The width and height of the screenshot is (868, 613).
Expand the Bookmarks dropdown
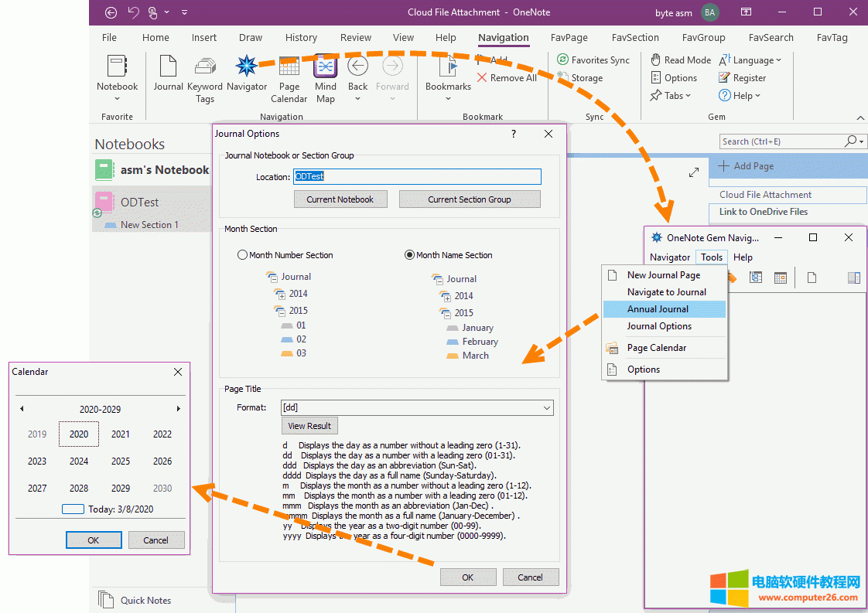[x=448, y=87]
